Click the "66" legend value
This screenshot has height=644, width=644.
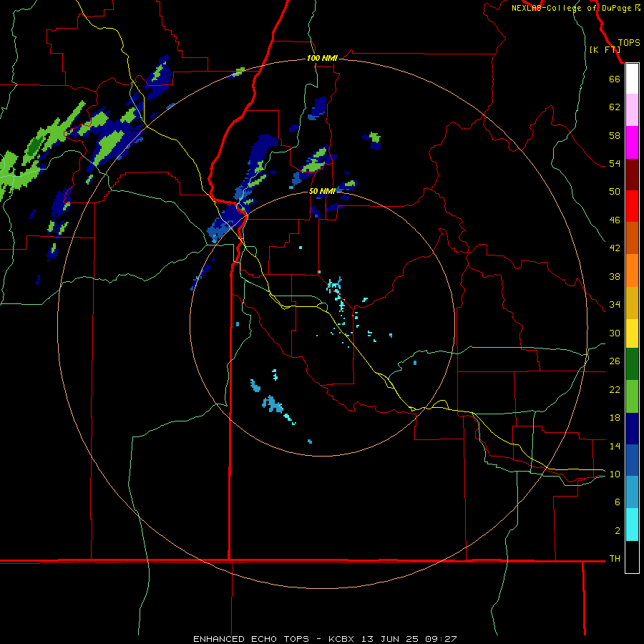[x=615, y=79]
